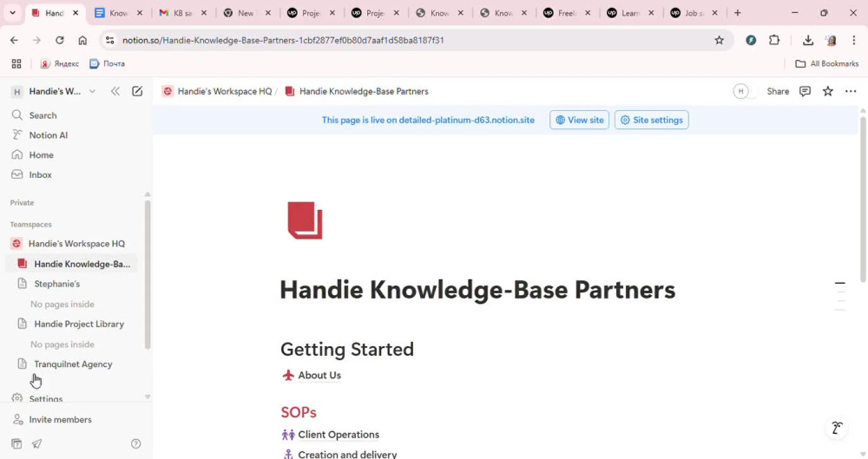The width and height of the screenshot is (868, 459).
Task: Open the apps grid in bookmarks bar
Action: [16, 63]
